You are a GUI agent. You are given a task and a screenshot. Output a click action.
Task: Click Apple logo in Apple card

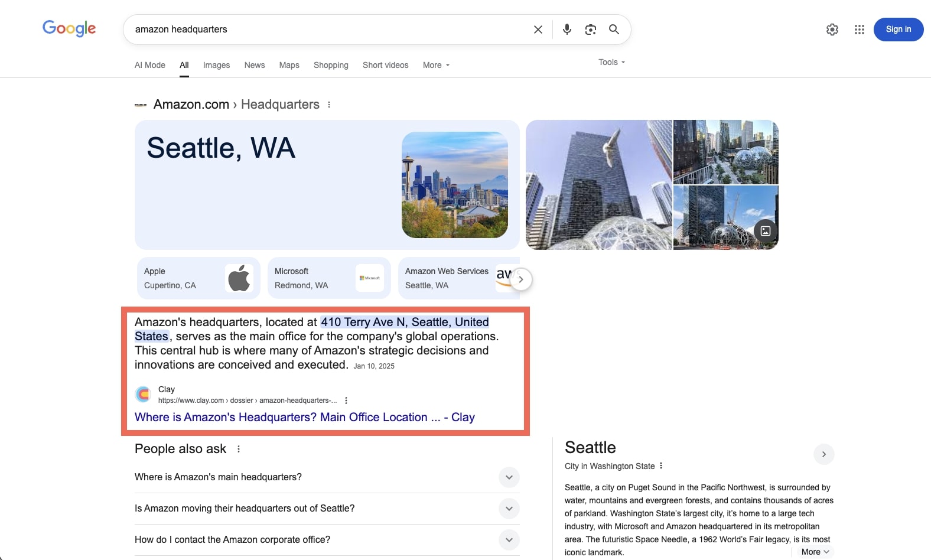click(x=239, y=278)
